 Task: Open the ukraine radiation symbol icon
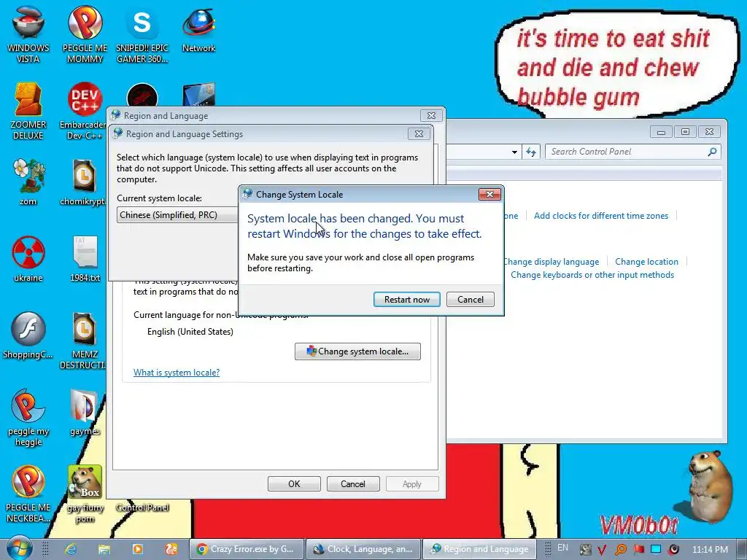tap(28, 259)
